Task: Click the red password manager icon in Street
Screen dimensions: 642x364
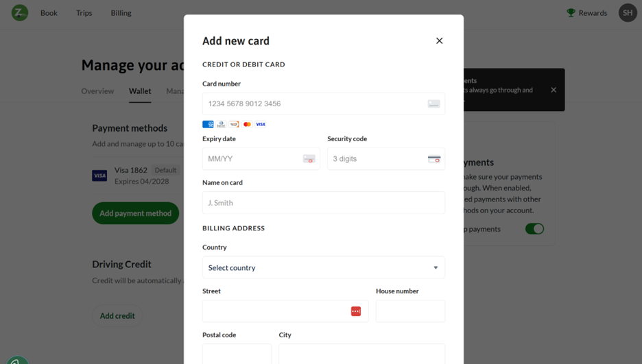Action: [x=356, y=311]
